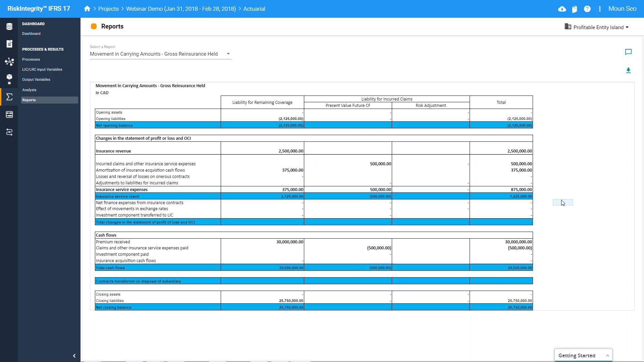Go home via the house breadcrumb icon
The height and width of the screenshot is (362, 644).
coord(87,9)
